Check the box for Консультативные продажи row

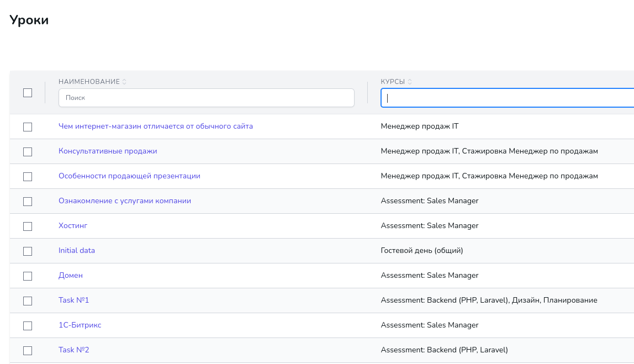click(28, 152)
